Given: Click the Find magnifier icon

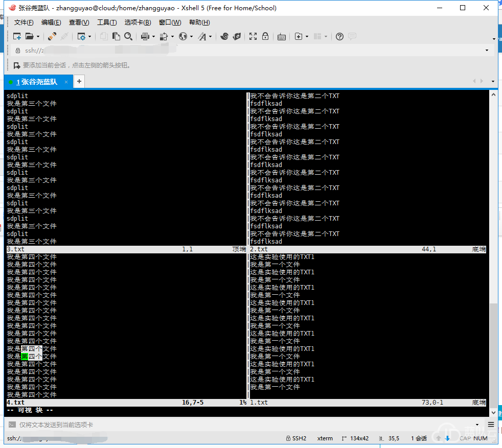Looking at the screenshot, I should tap(128, 36).
